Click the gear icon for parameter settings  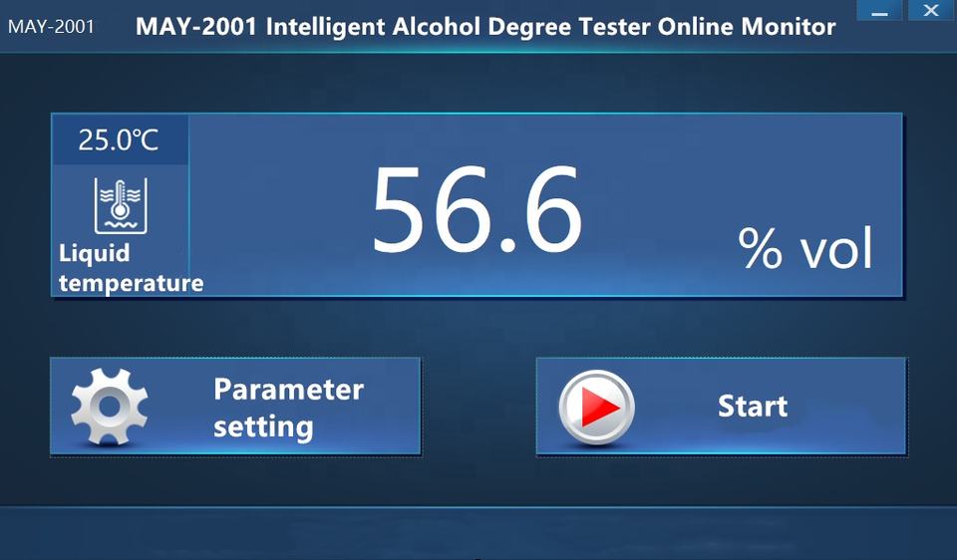pos(110,406)
